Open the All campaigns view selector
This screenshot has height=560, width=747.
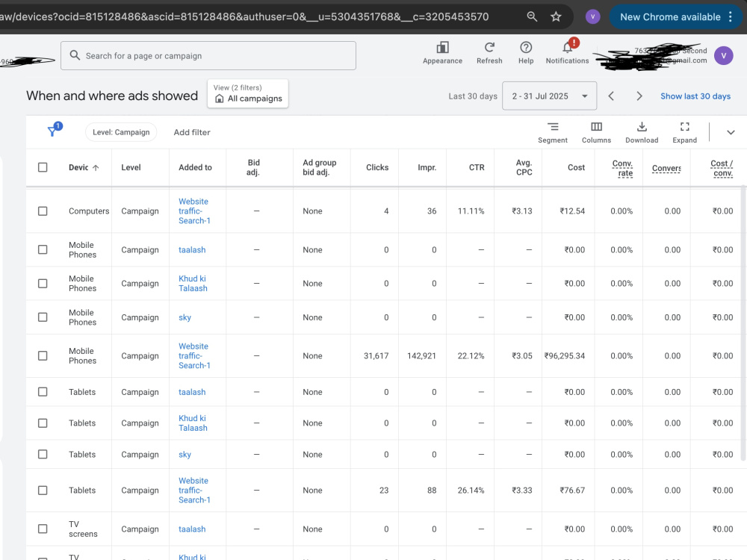coord(248,93)
